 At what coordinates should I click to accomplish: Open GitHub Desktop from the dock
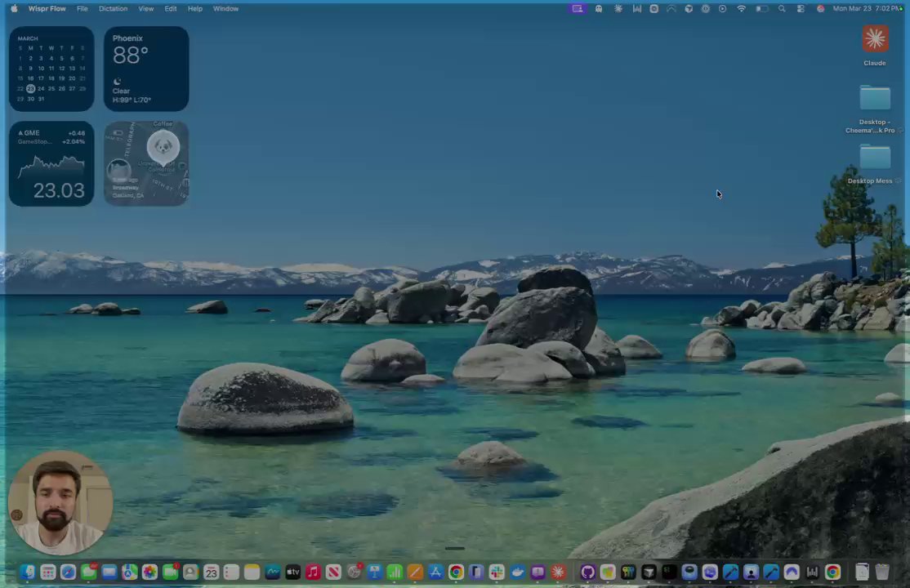[x=587, y=572]
